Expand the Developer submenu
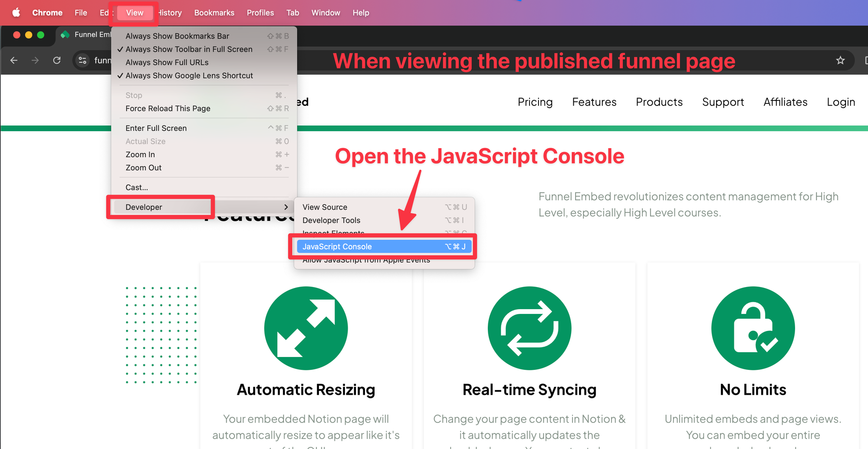Viewport: 868px width, 449px height. (204, 207)
